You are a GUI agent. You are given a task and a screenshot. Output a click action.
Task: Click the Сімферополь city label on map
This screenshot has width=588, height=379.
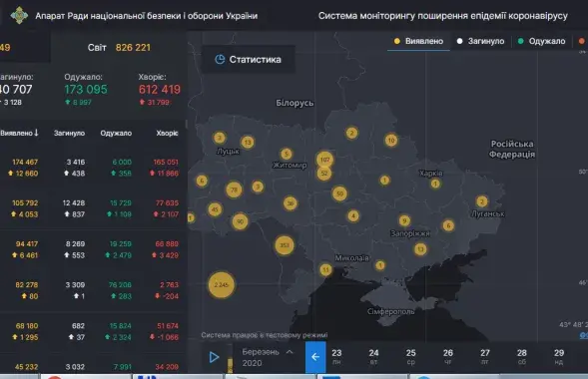(x=390, y=311)
